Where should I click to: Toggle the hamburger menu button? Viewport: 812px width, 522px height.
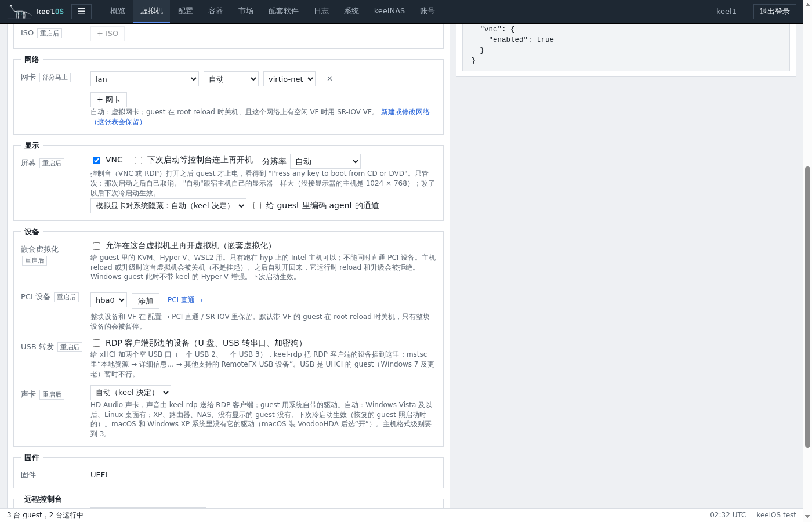81,11
